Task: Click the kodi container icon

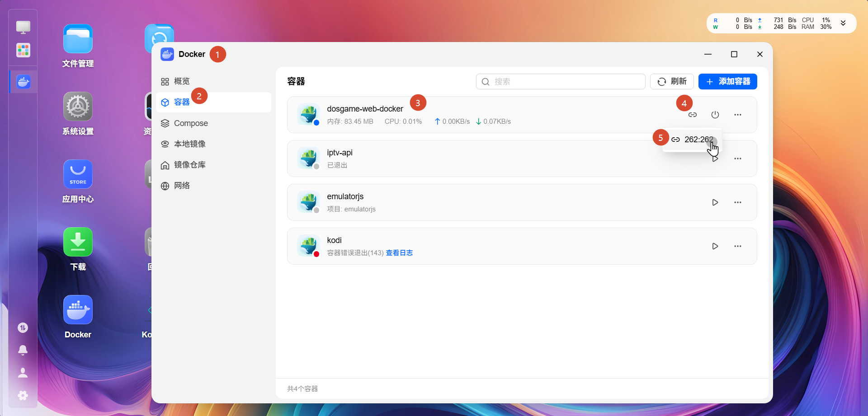Action: coord(308,246)
